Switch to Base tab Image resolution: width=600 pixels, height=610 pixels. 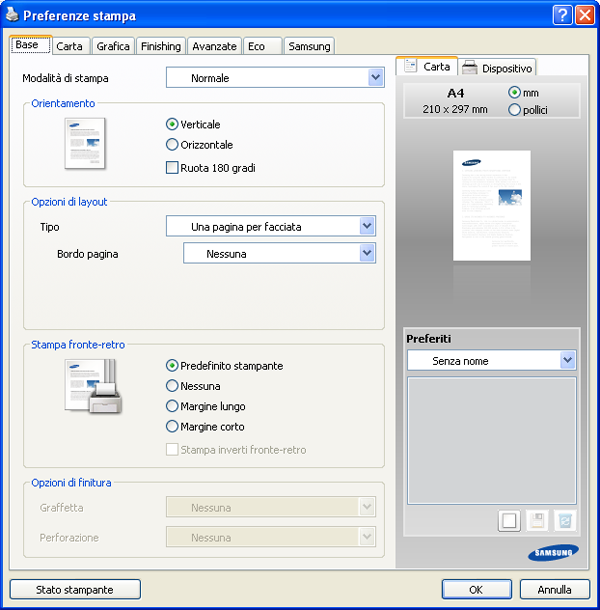coord(30,45)
